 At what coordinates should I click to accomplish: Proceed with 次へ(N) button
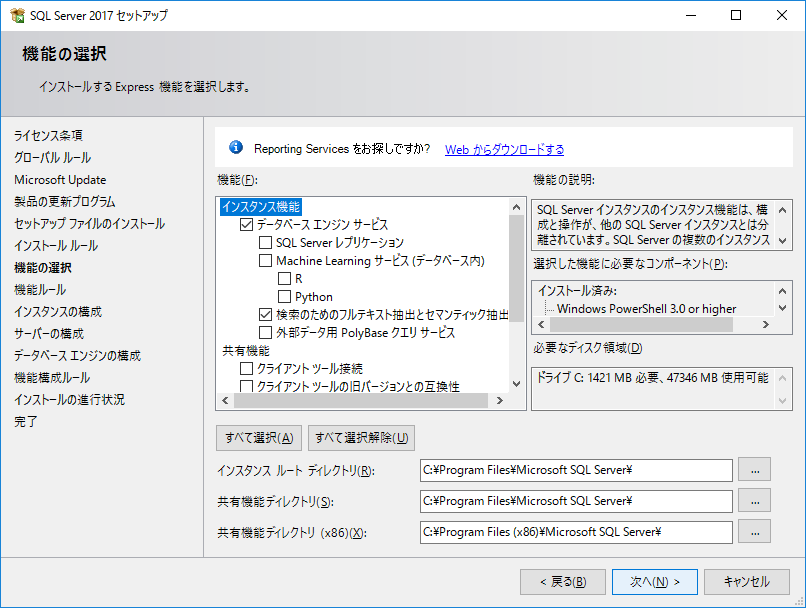655,582
